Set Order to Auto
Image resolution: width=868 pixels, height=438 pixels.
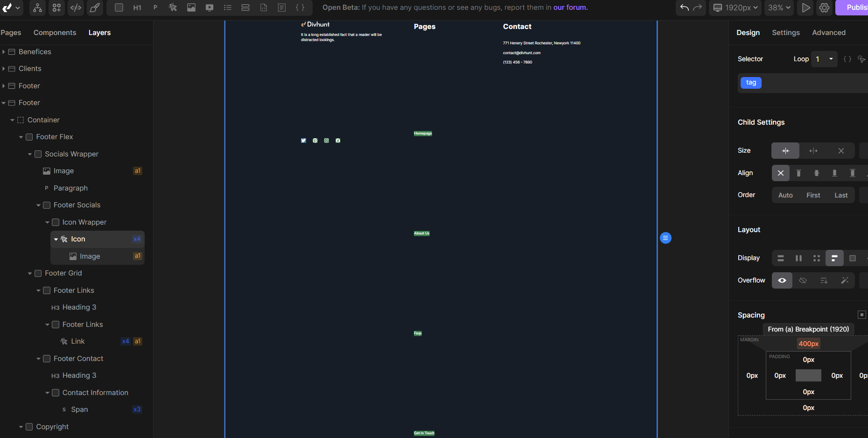pos(785,195)
